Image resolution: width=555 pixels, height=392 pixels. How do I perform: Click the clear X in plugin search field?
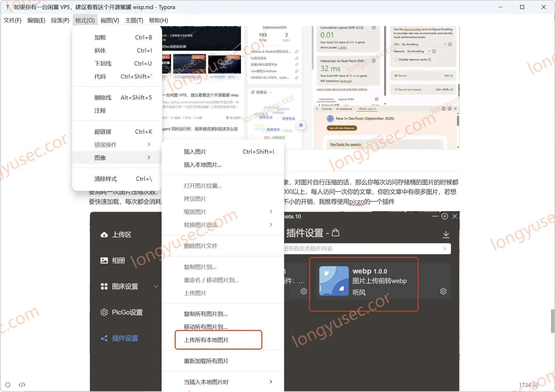click(445, 248)
